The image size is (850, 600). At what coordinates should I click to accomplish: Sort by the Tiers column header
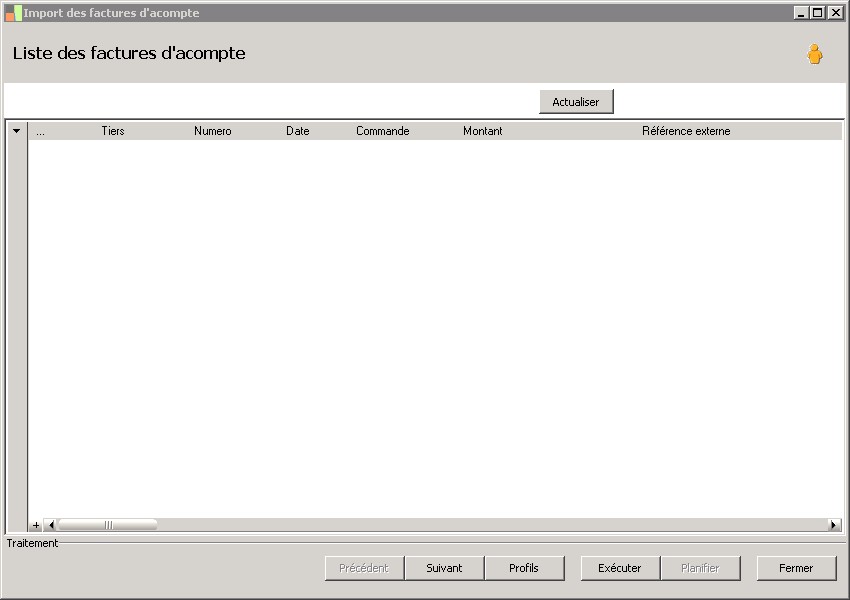click(113, 131)
